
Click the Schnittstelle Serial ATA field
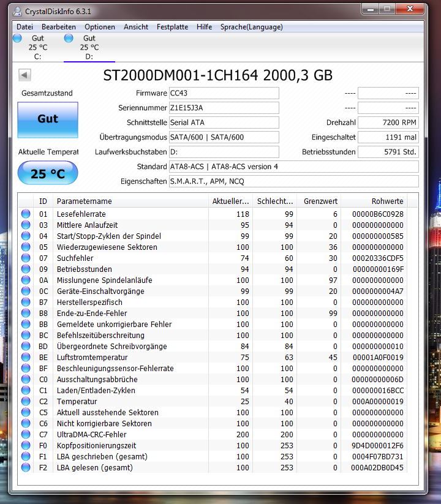coord(224,122)
